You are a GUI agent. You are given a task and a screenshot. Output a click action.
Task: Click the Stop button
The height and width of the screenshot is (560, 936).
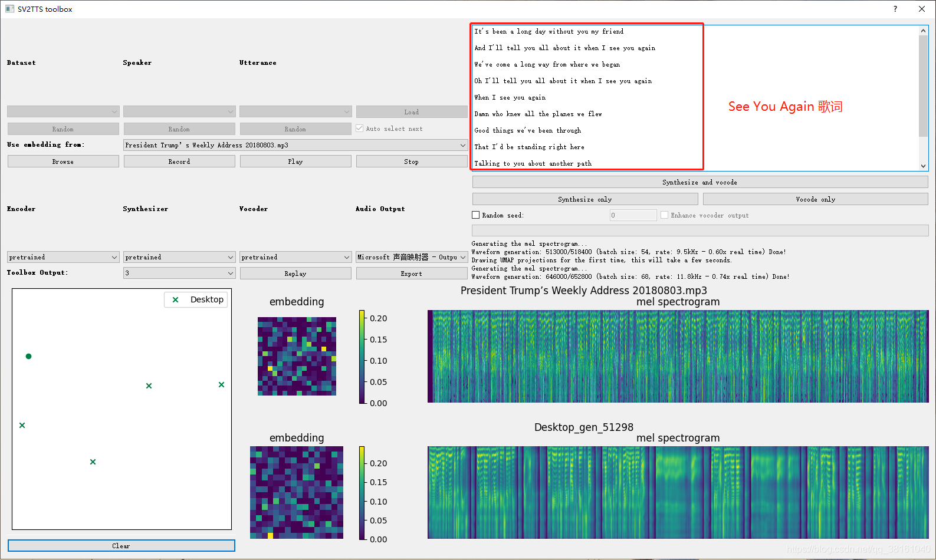[x=412, y=162]
